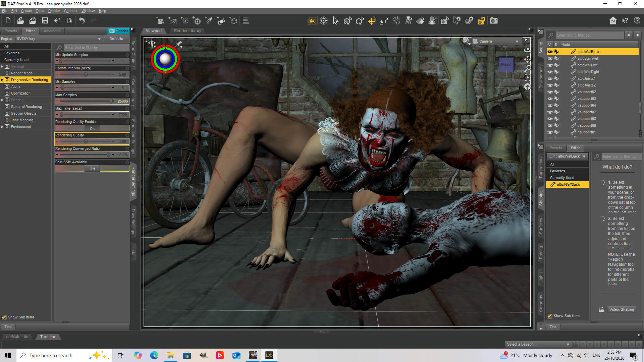Click the Save scene floppy icon

(x=45, y=21)
